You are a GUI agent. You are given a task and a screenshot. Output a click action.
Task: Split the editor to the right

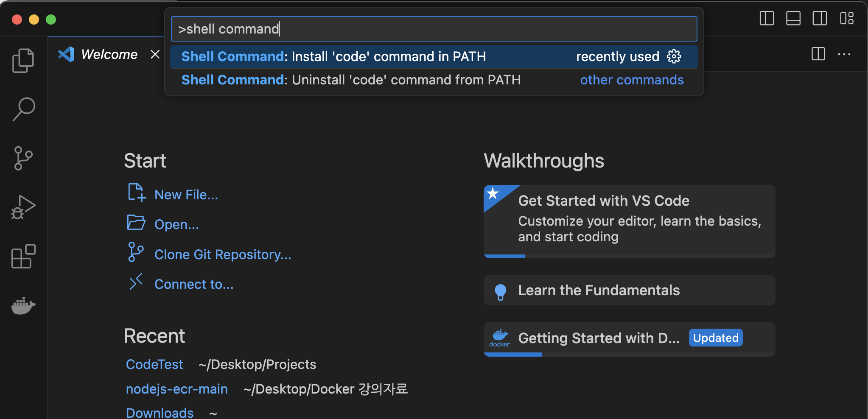818,54
